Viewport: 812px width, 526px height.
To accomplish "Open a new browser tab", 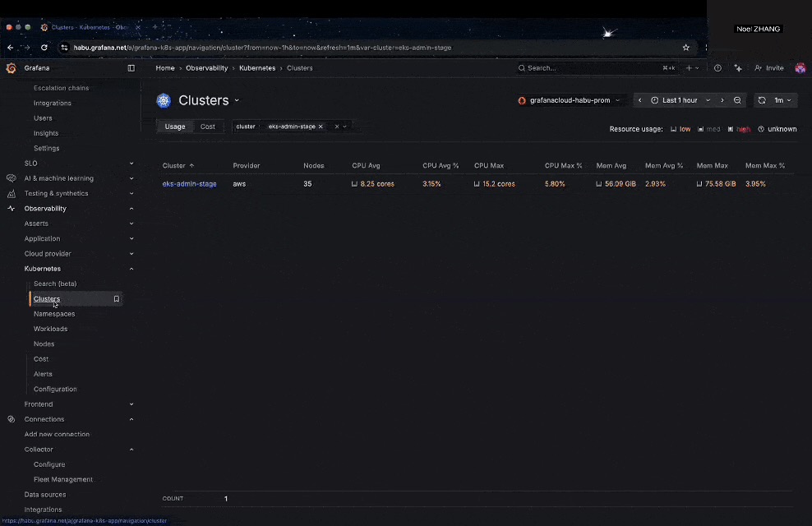I will pos(155,27).
